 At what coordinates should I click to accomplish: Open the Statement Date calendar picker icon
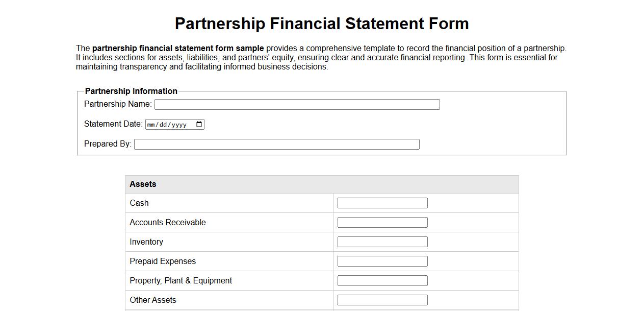198,124
